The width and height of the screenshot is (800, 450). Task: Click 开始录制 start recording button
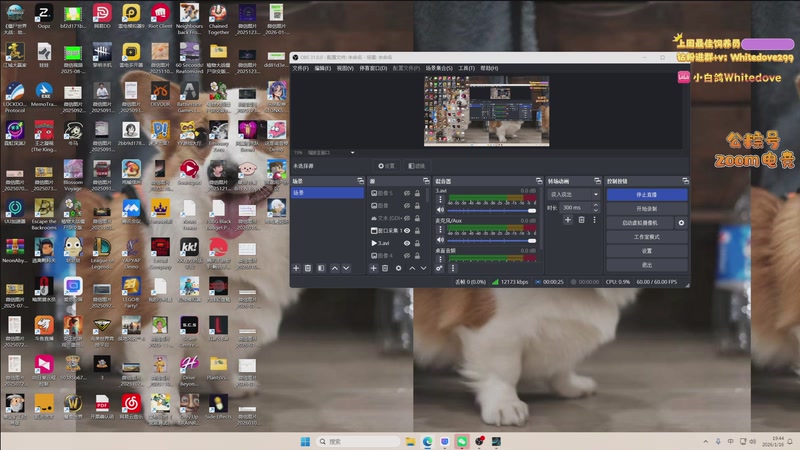(x=646, y=209)
